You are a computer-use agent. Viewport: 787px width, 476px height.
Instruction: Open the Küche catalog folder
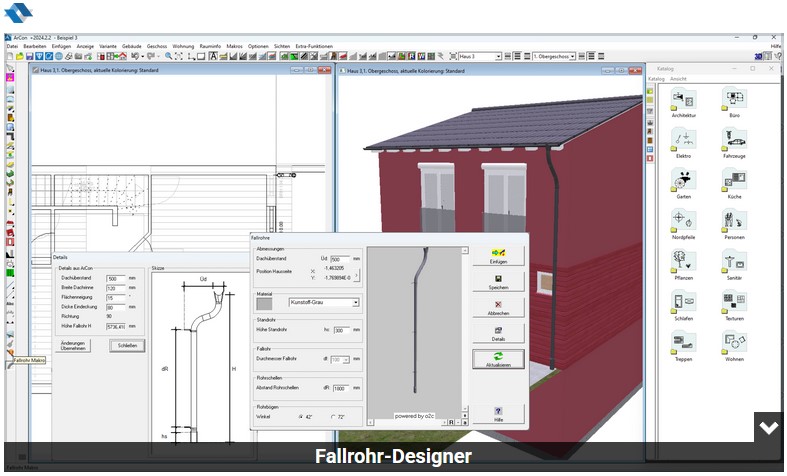point(734,183)
